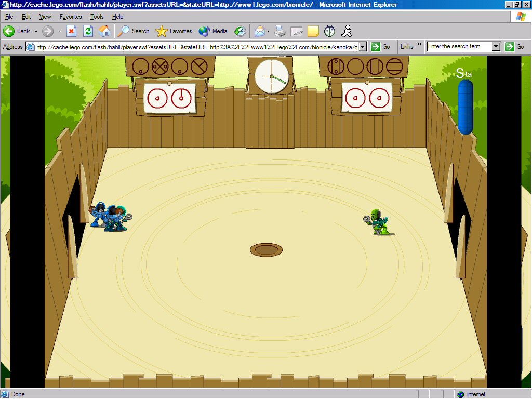The height and width of the screenshot is (399, 532).
Task: Click the Go button beside search field
Action: click(515, 46)
